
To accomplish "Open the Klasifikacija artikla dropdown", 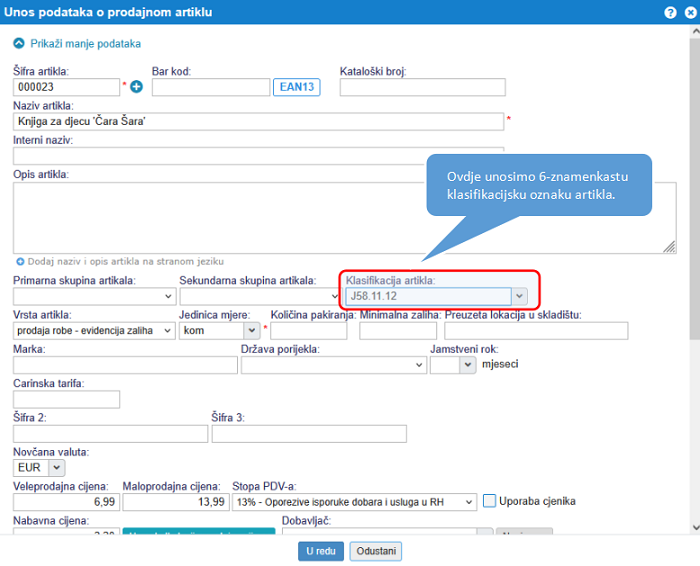I will [518, 296].
